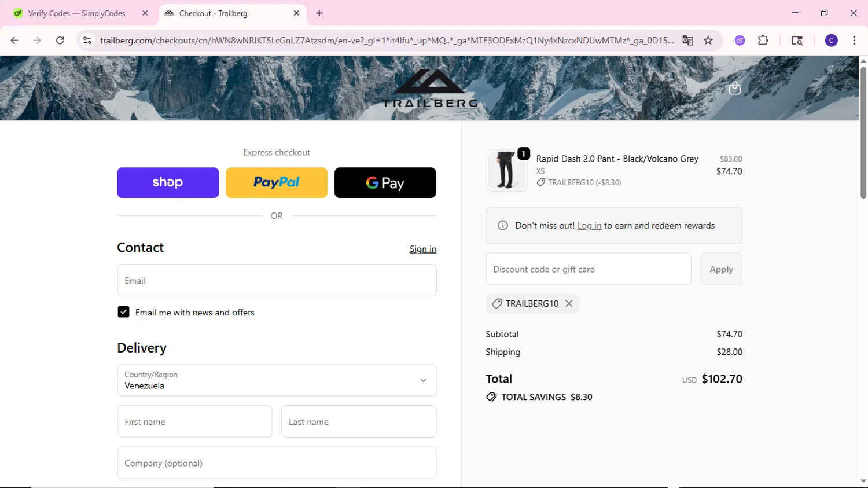The height and width of the screenshot is (488, 868).
Task: Click the TRAILBERG10 tag icon in chip
Action: click(x=497, y=303)
